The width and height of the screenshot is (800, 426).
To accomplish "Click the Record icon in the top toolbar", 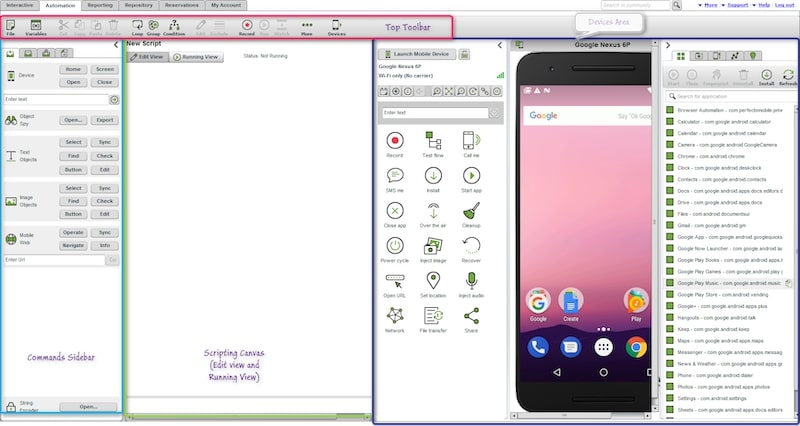I will 247,27.
